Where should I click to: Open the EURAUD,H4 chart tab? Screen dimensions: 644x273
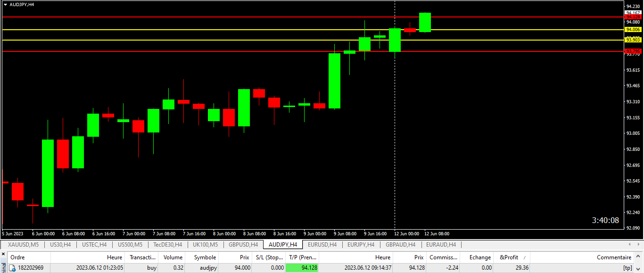(x=441, y=245)
